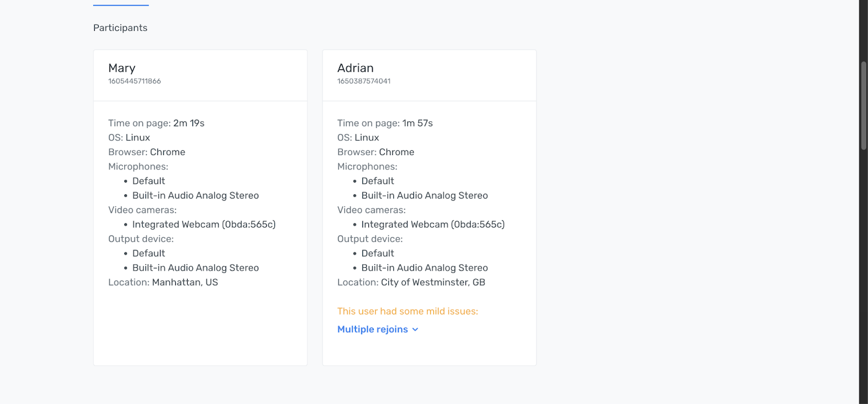Click Adrian's Default microphone entry

(x=378, y=181)
